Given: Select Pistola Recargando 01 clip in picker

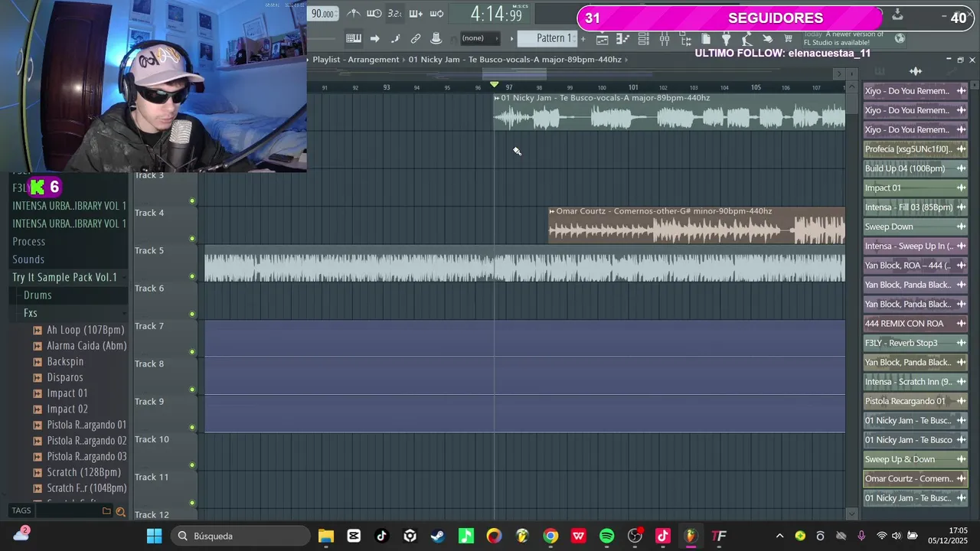Looking at the screenshot, I should click(x=915, y=401).
